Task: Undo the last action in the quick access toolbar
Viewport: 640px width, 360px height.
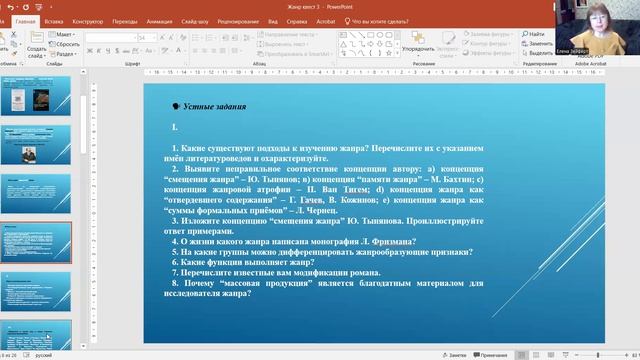Action: coord(11,7)
